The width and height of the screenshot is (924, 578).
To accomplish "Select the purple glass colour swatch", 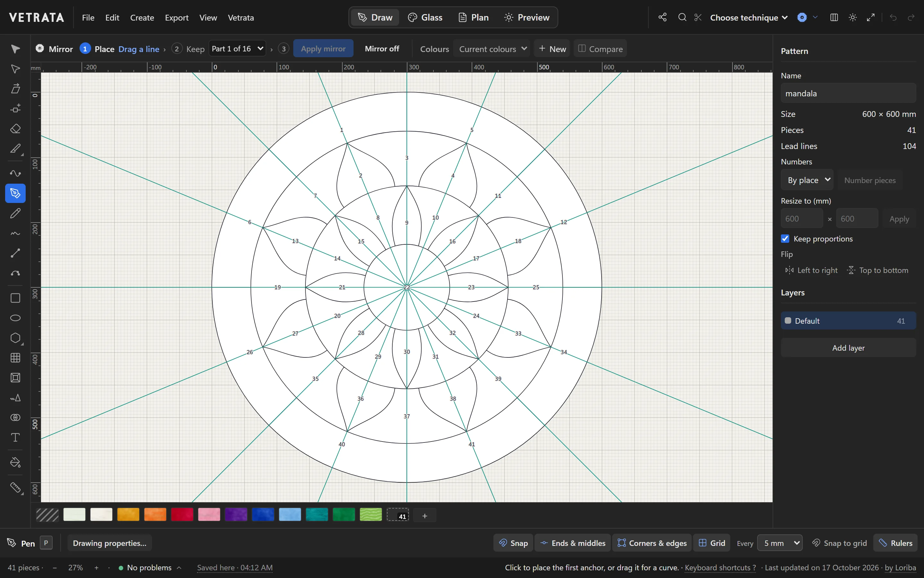I will [x=236, y=515].
